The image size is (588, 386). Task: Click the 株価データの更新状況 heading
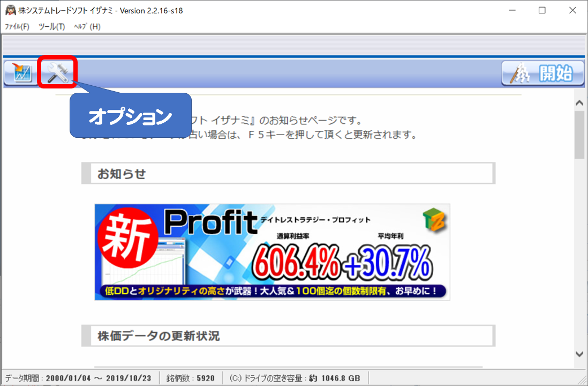[288, 336]
